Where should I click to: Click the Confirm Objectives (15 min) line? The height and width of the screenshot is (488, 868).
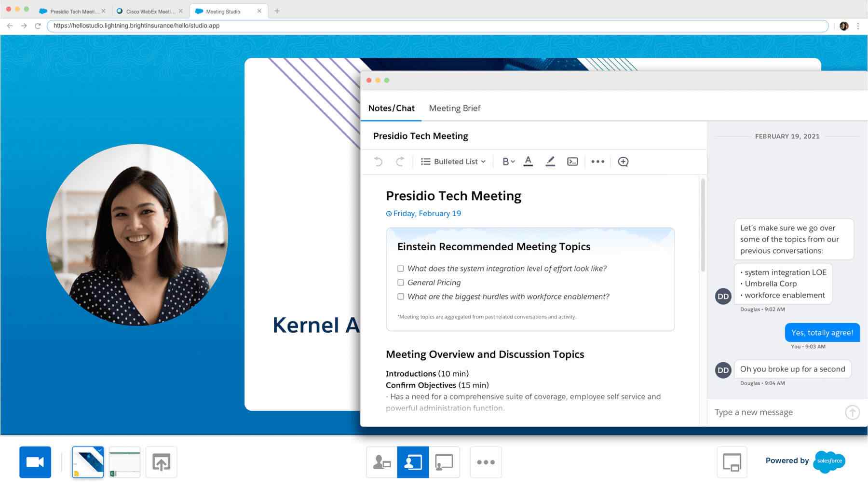437,385
